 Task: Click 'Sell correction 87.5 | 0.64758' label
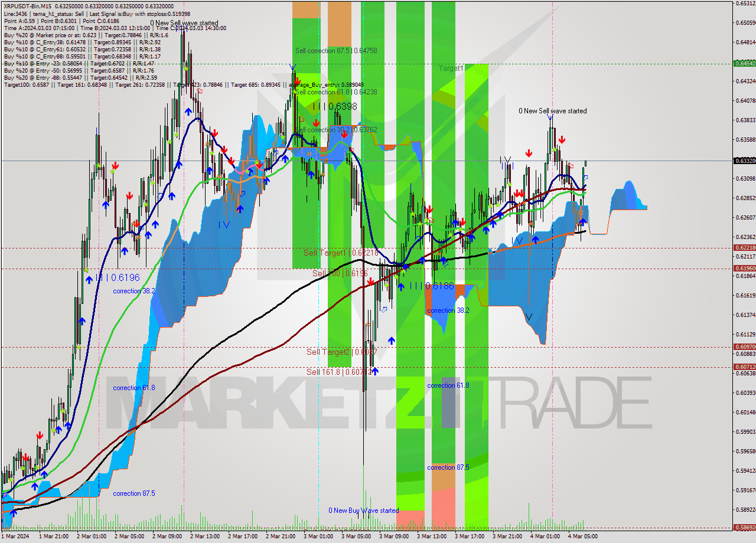[x=336, y=51]
